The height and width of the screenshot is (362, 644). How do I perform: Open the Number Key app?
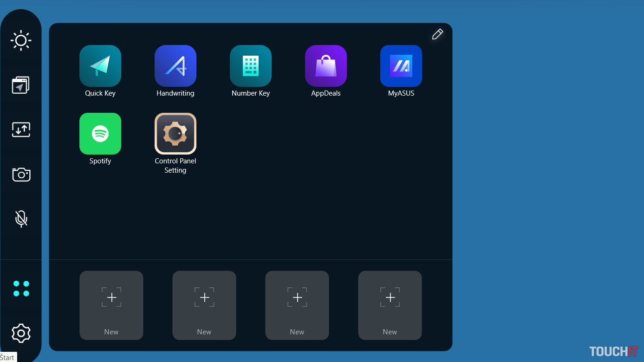click(251, 66)
